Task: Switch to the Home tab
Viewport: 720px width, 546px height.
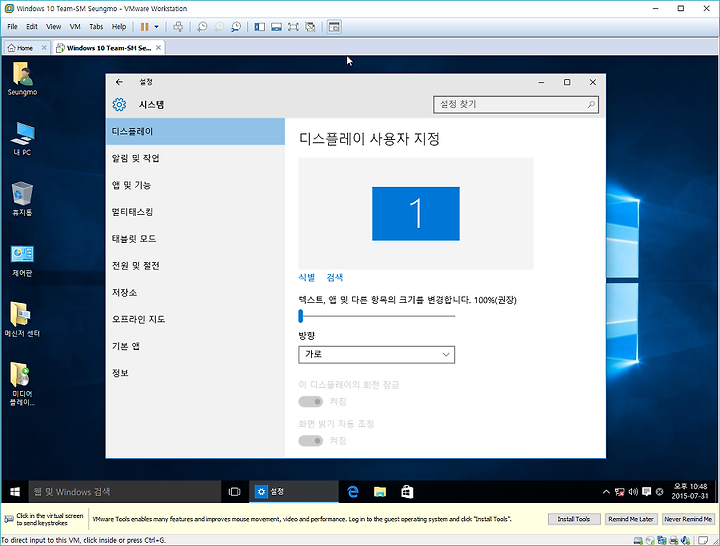Action: pos(21,48)
